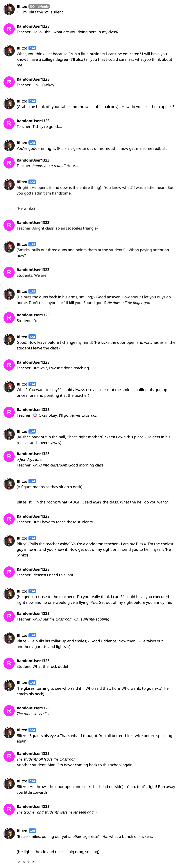
Task: Click c.AI badge on 'Good riddance' message
Action: point(32,635)
